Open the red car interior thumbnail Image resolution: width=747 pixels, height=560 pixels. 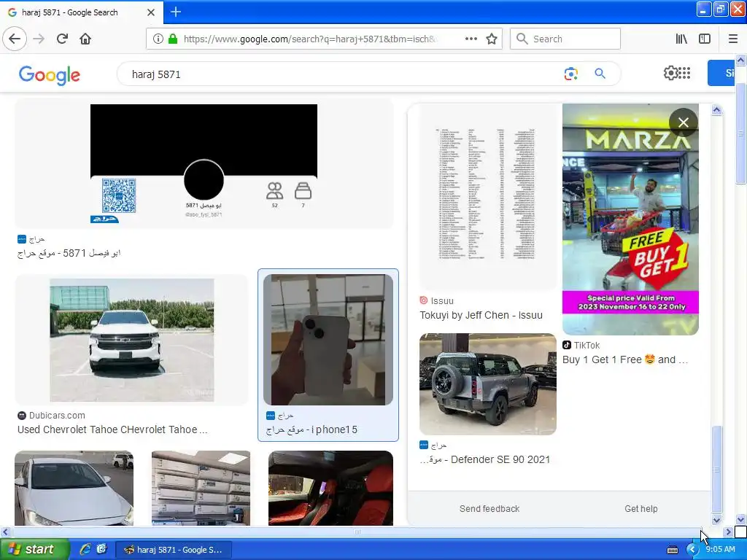[330, 488]
